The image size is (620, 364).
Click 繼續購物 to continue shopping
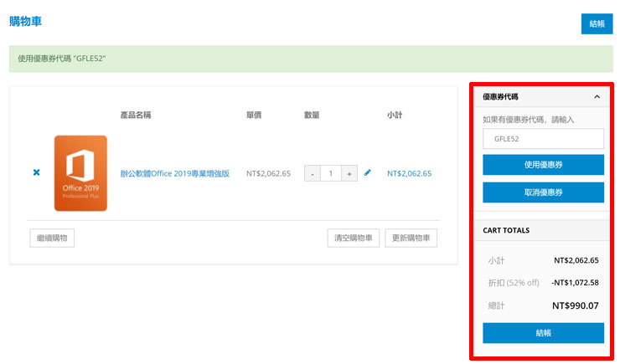point(52,238)
